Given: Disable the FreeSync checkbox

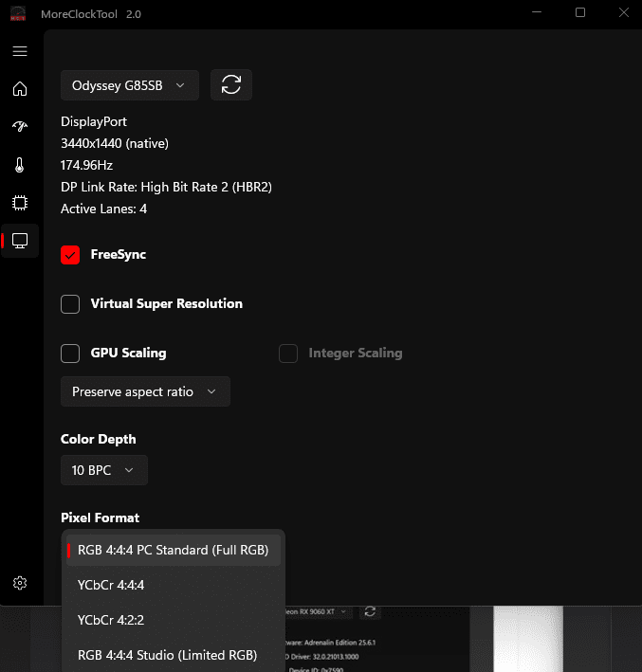Looking at the screenshot, I should [70, 255].
